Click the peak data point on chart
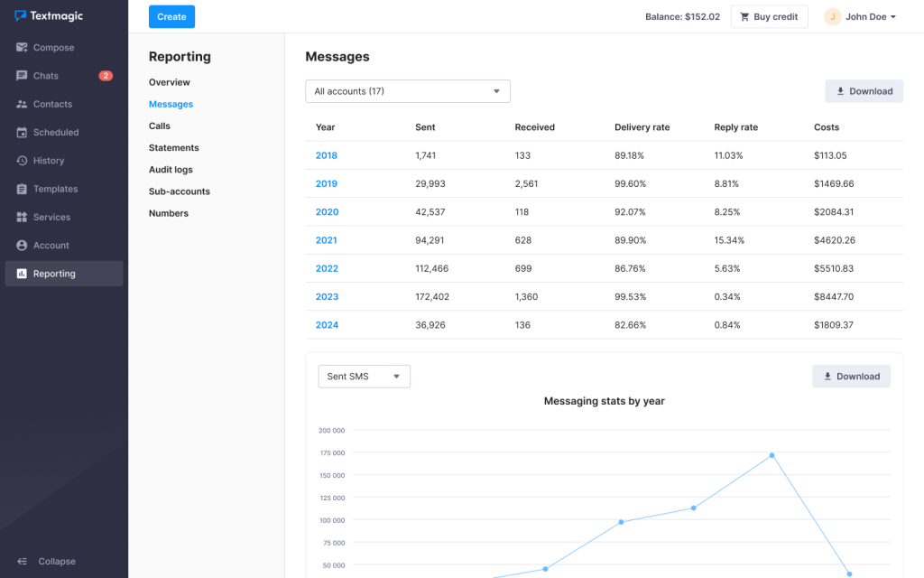 click(772, 455)
